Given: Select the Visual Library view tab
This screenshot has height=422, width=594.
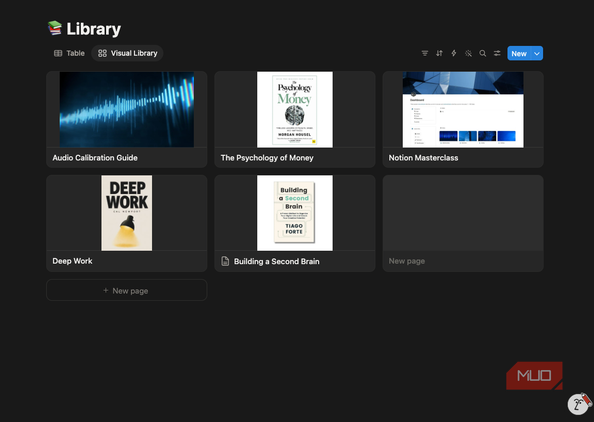Looking at the screenshot, I should coord(127,53).
